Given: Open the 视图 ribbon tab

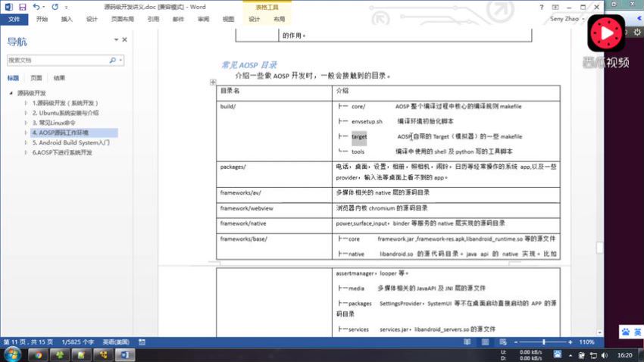Looking at the screenshot, I should point(228,19).
